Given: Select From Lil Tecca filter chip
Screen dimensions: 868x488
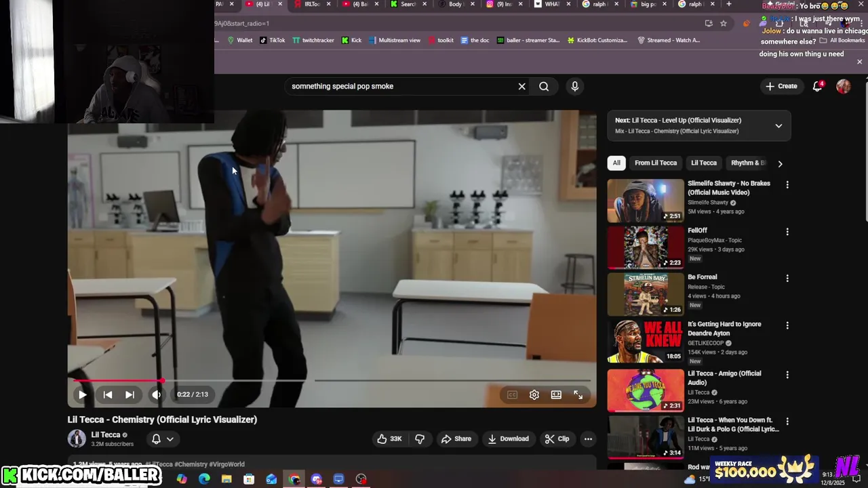Looking at the screenshot, I should pos(656,163).
